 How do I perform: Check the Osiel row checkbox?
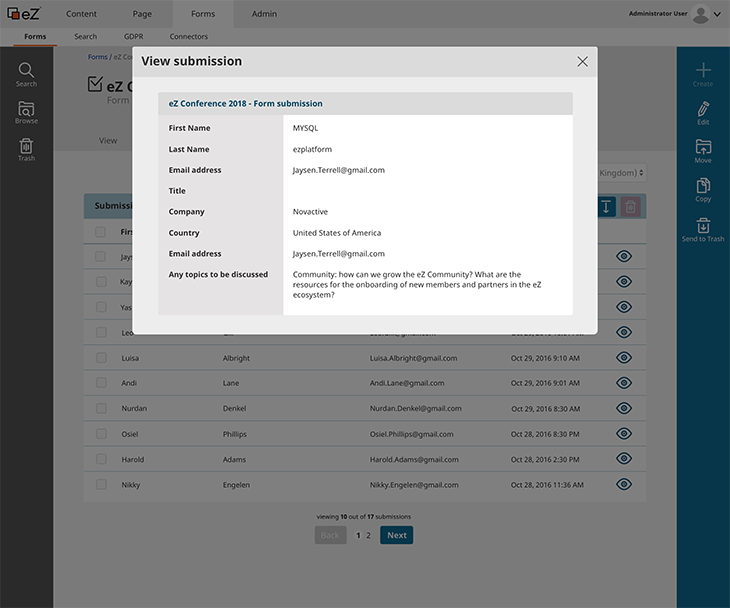point(101,433)
